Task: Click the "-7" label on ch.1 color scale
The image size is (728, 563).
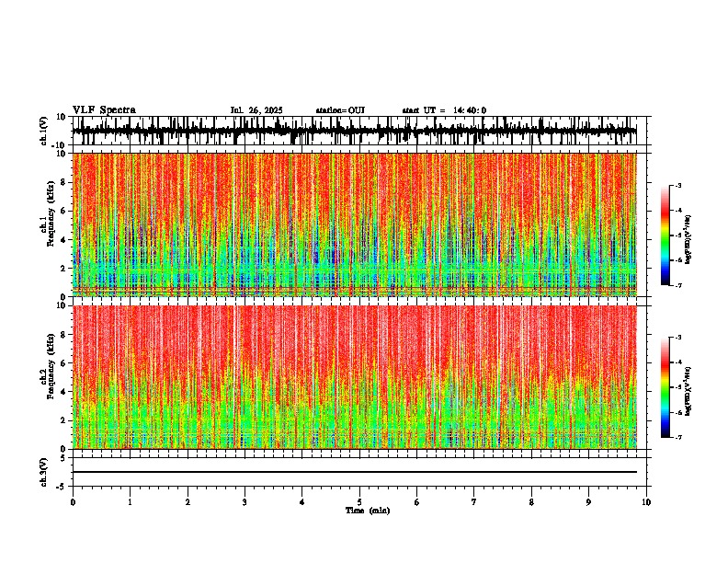Action: point(678,285)
